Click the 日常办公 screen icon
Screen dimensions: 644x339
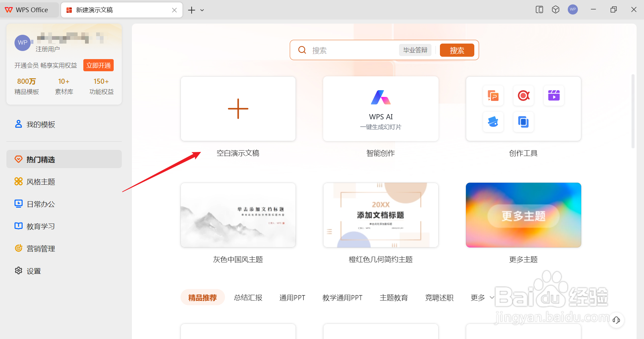(19, 204)
